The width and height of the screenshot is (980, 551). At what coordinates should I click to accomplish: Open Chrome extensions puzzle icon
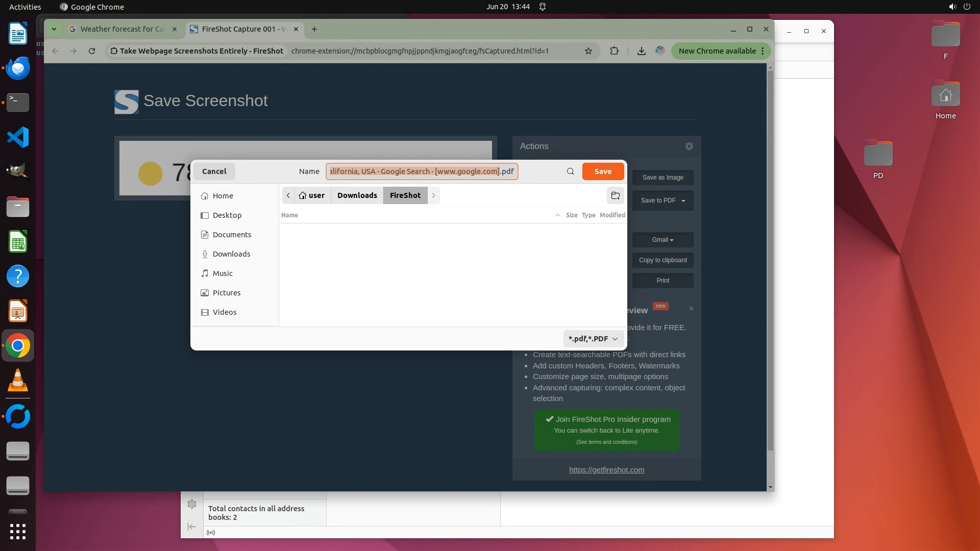pyautogui.click(x=615, y=51)
